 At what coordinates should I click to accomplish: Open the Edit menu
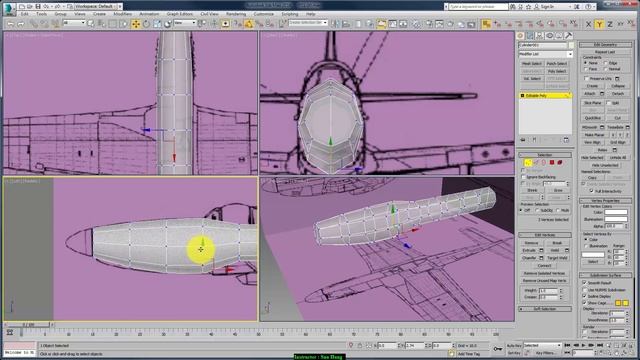click(24, 14)
